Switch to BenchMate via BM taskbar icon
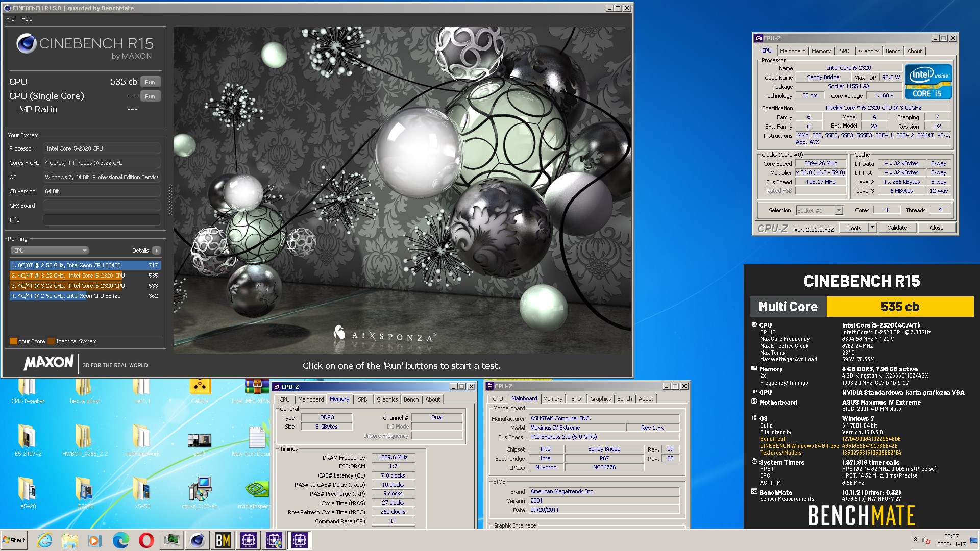Image resolution: width=980 pixels, height=551 pixels. (223, 540)
